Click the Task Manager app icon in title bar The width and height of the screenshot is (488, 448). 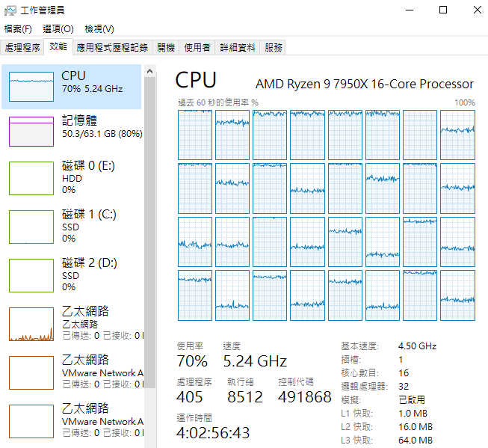(x=10, y=10)
